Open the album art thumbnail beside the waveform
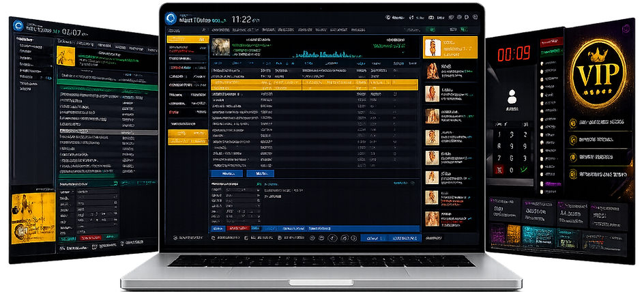This screenshot has height=292, width=644. pyautogui.click(x=220, y=47)
